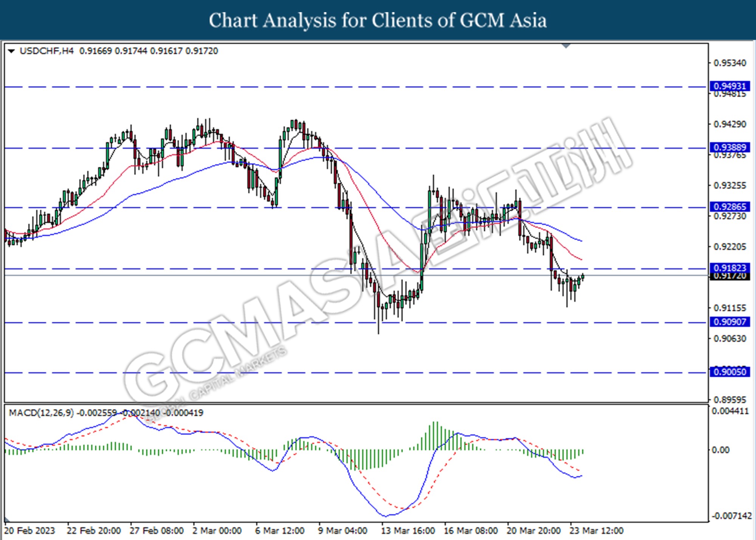Select the 0.94931 price level label
Viewport: 756px width, 540px height.
coord(730,86)
